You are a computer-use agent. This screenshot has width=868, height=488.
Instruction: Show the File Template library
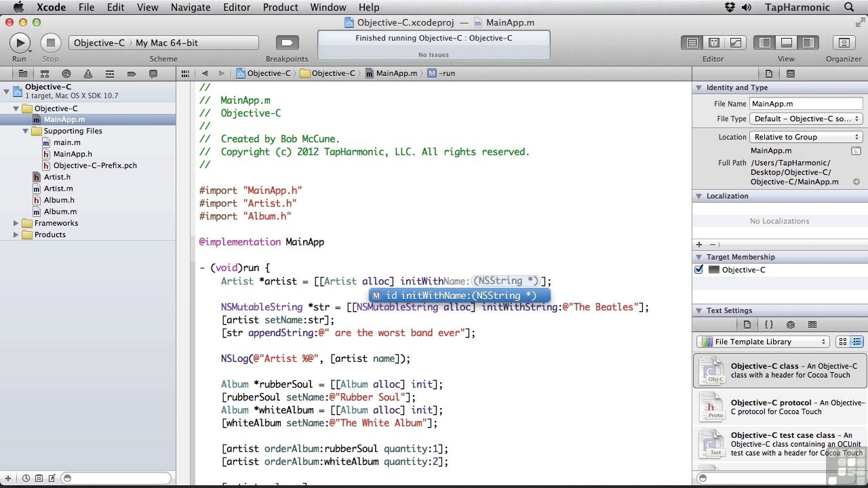point(747,325)
